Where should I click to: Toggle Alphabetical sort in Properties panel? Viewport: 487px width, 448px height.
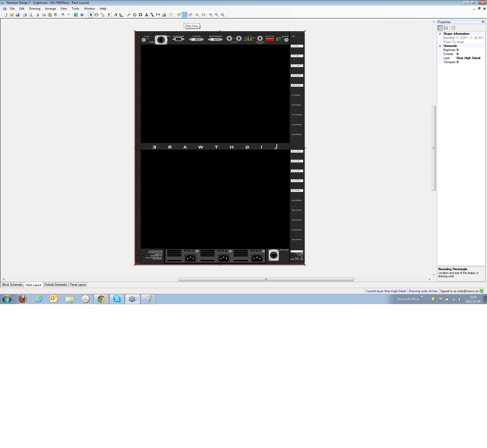pyautogui.click(x=446, y=28)
